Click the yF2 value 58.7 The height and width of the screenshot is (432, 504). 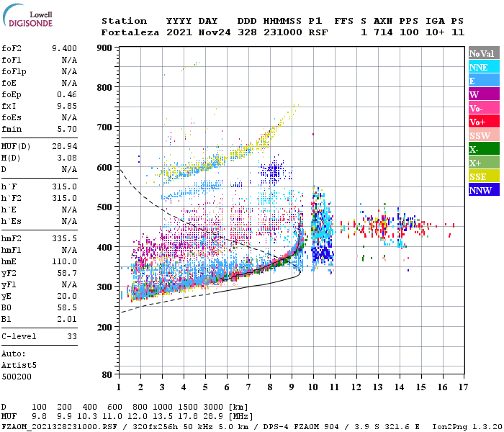tap(67, 273)
